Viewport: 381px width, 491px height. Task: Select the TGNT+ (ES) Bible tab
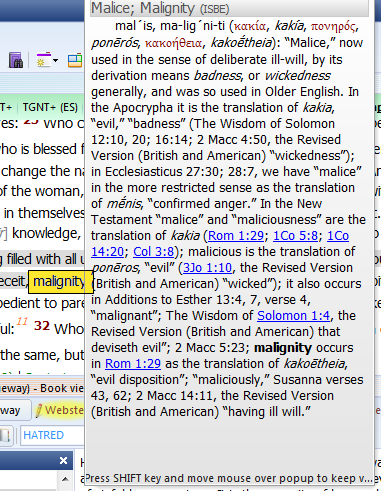click(x=50, y=107)
